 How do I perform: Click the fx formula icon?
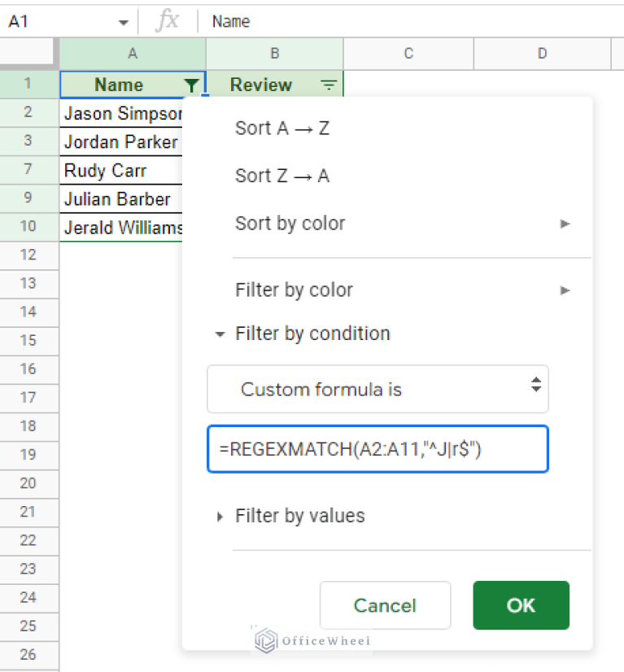(167, 21)
